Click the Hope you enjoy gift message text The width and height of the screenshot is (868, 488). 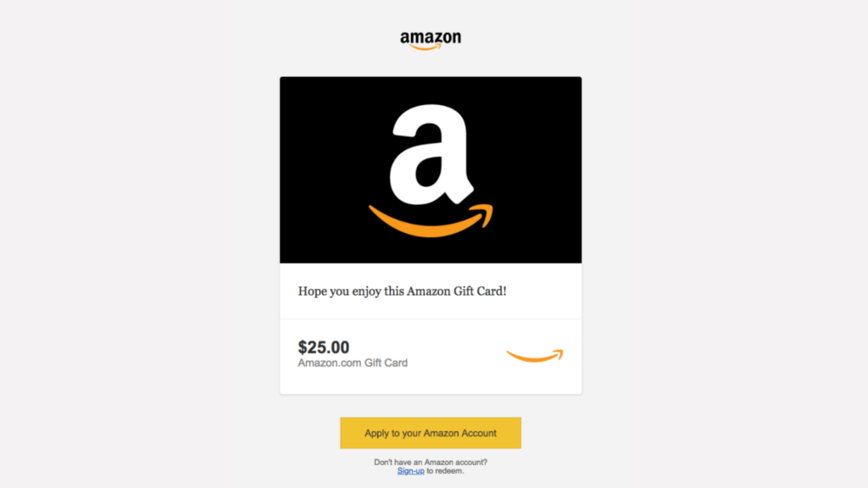(x=403, y=291)
